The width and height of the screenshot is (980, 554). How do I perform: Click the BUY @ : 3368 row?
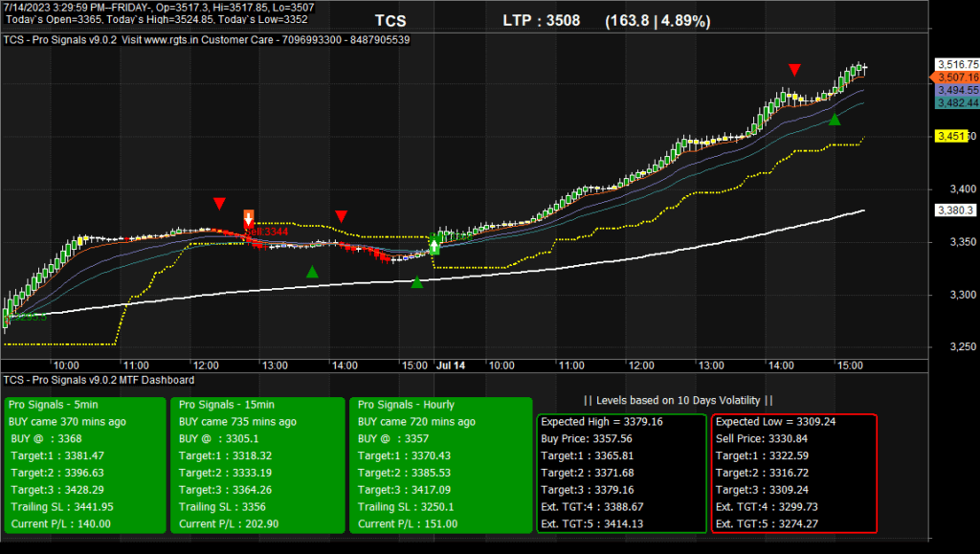click(x=46, y=438)
